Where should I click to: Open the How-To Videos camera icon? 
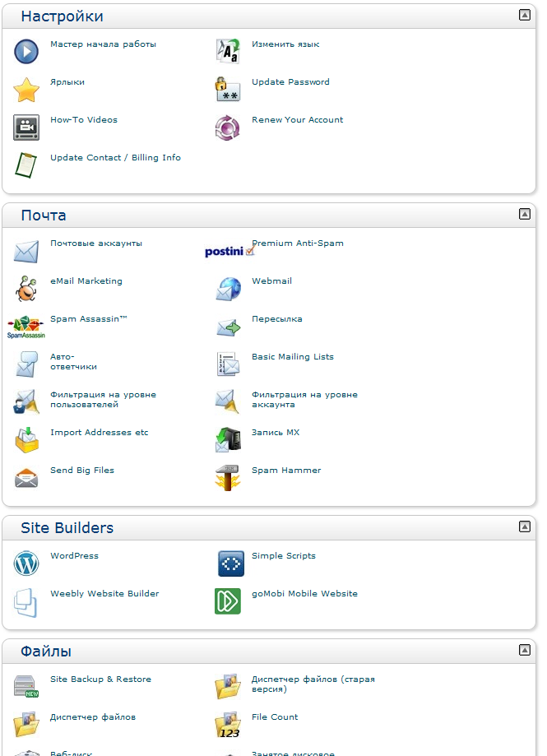coord(26,128)
